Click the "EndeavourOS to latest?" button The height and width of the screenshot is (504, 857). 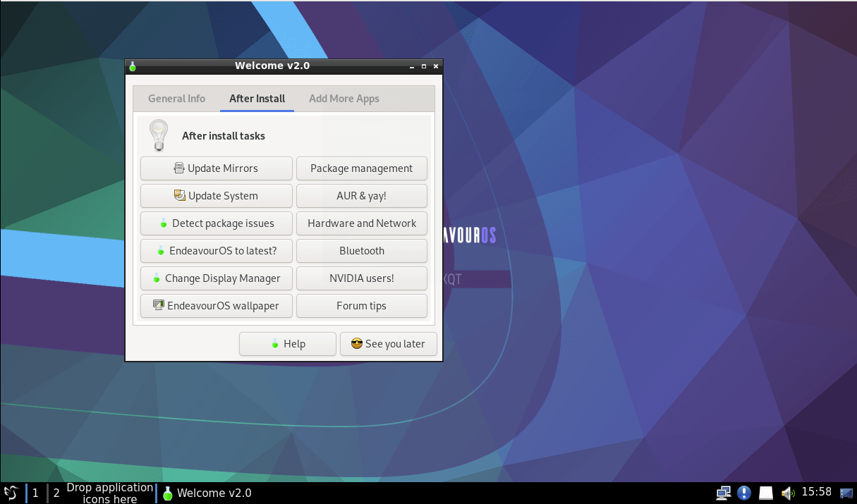point(217,251)
